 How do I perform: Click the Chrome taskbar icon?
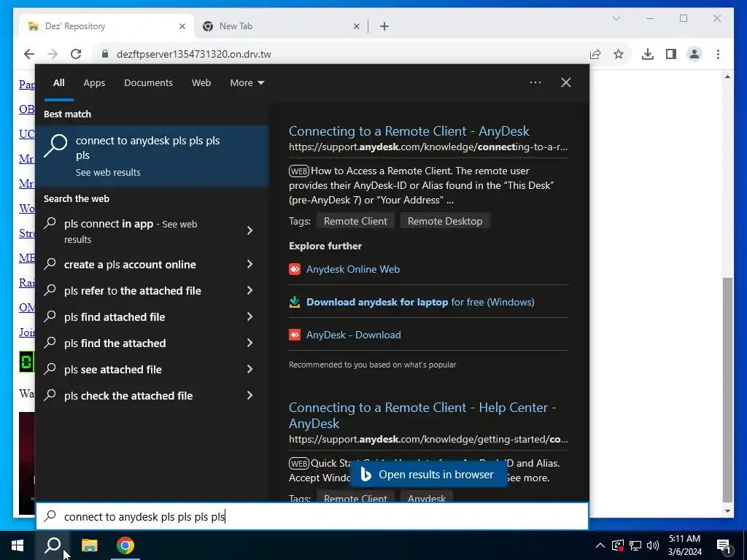pos(125,545)
